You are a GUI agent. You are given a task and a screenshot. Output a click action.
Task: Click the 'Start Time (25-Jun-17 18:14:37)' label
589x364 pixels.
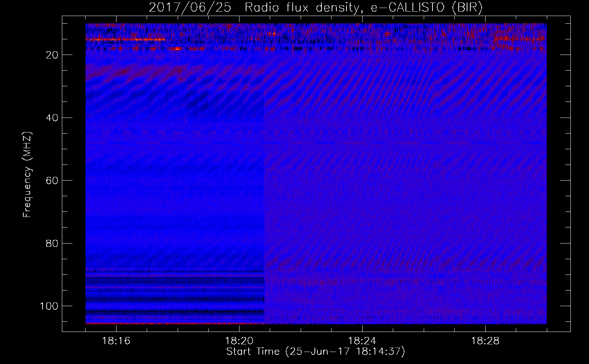point(316,352)
